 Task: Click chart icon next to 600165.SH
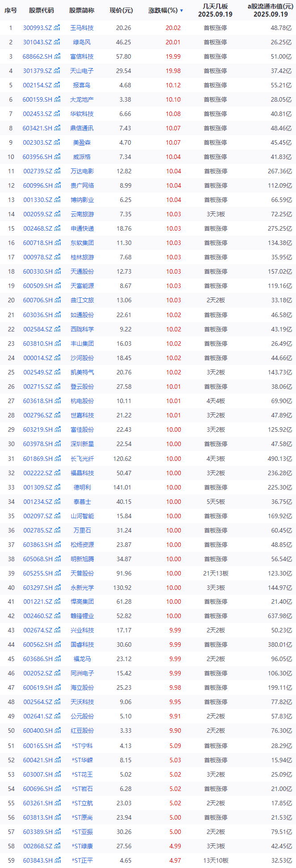click(x=57, y=746)
